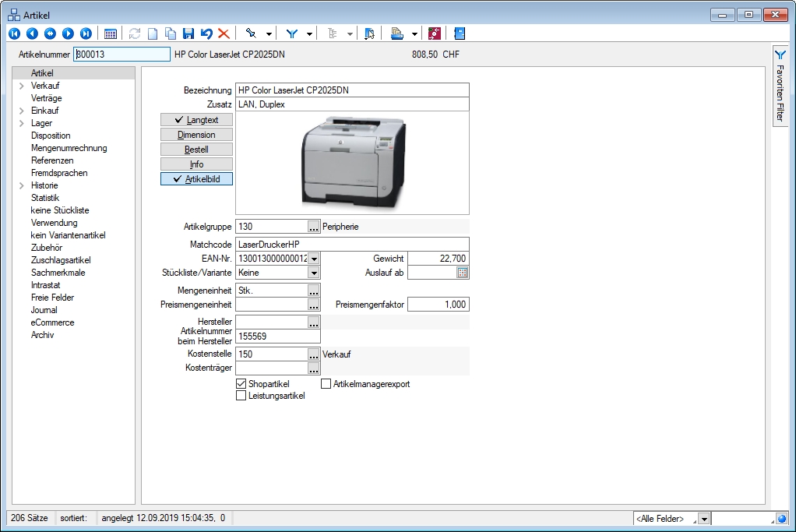The width and height of the screenshot is (796, 532).
Task: Click the blue undo arrow icon
Action: click(206, 33)
